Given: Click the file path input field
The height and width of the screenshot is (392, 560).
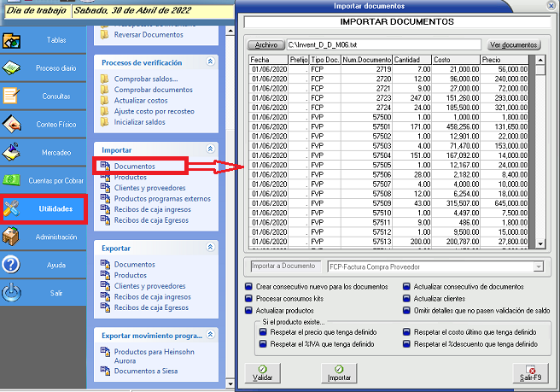Looking at the screenshot, I should (x=383, y=44).
